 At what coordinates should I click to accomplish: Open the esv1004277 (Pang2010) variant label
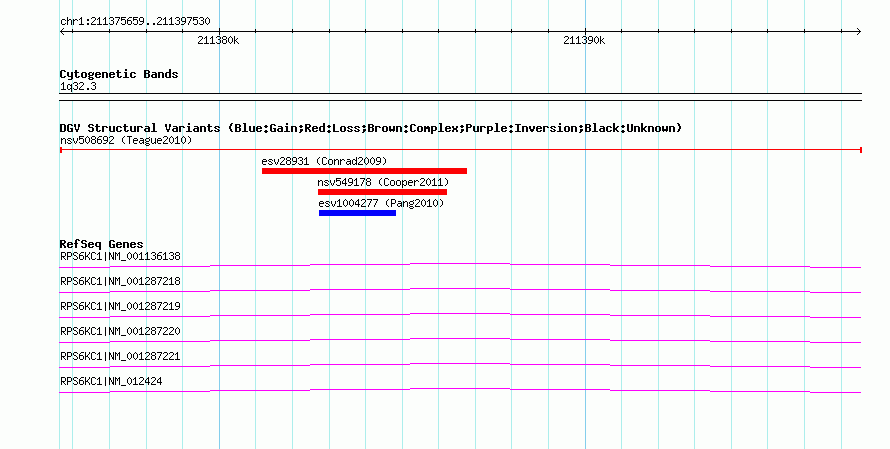[381, 203]
